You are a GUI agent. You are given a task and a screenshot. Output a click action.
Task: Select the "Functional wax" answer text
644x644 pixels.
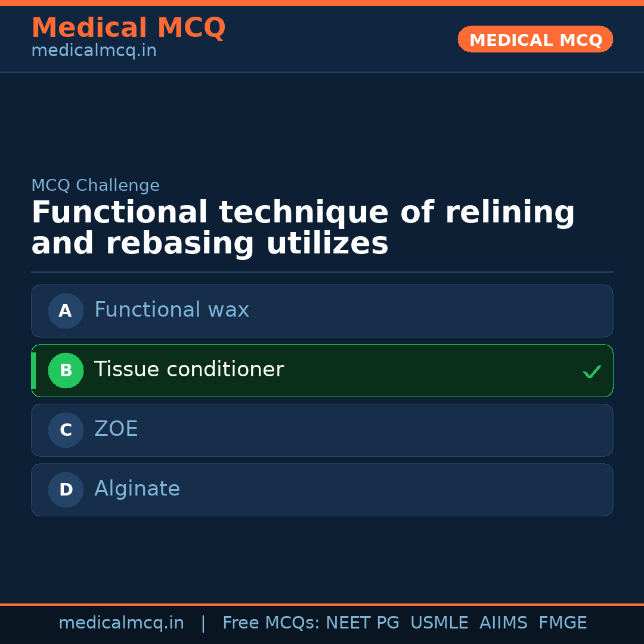tap(172, 310)
